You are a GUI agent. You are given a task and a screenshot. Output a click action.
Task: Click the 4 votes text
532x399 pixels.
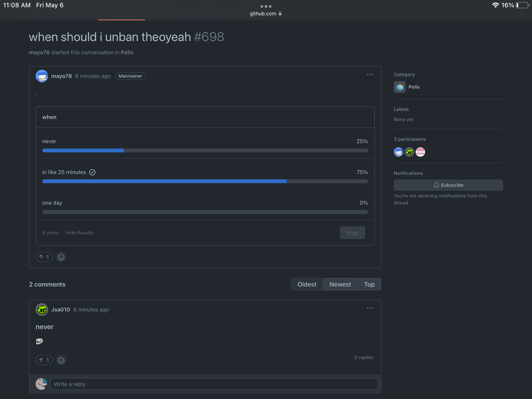pyautogui.click(x=50, y=233)
